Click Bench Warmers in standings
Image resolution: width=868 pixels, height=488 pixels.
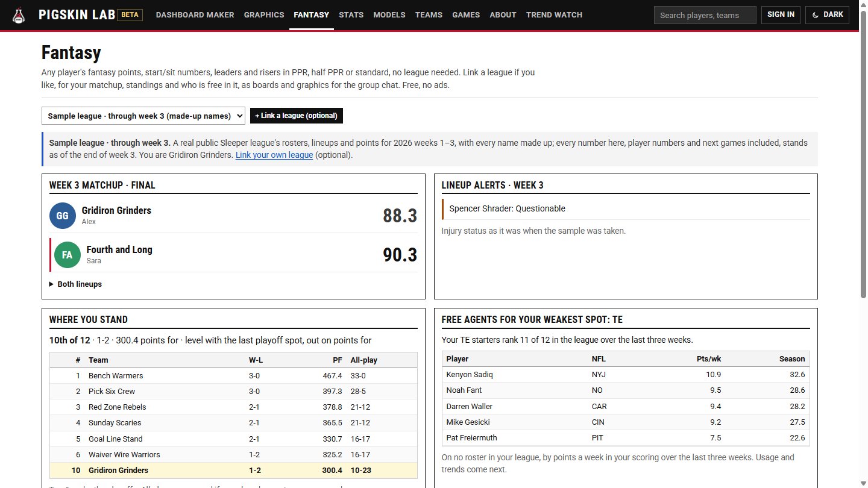pos(116,376)
